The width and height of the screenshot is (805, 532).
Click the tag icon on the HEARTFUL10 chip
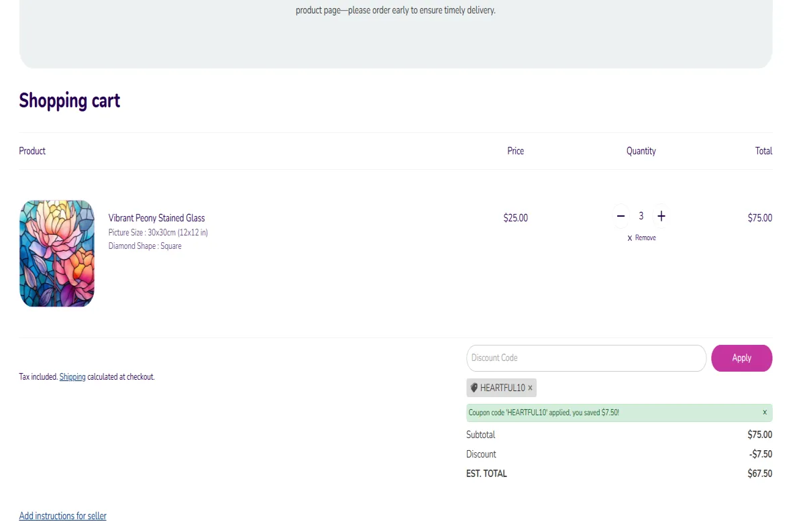474,388
